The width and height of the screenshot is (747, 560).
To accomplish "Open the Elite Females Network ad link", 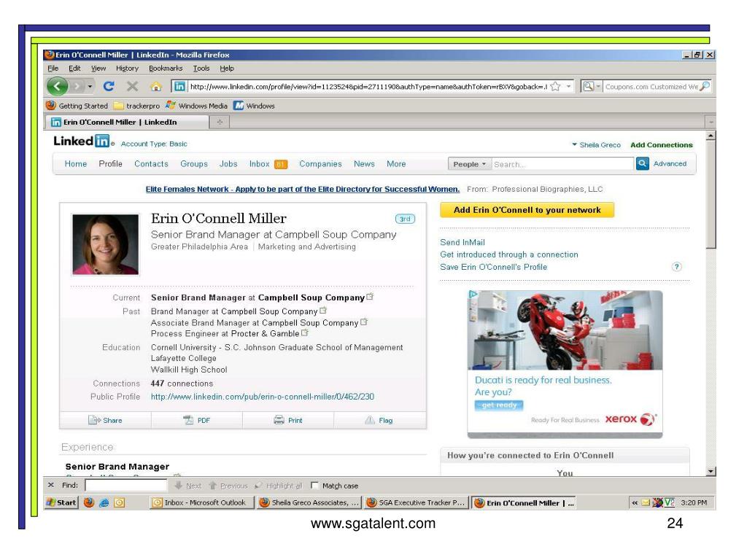I will coord(303,189).
